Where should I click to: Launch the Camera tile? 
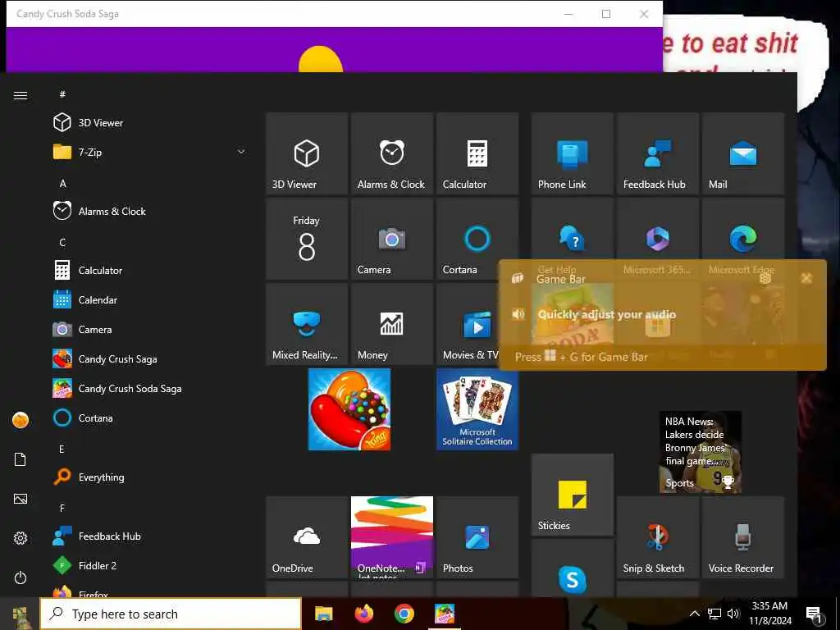coord(391,239)
